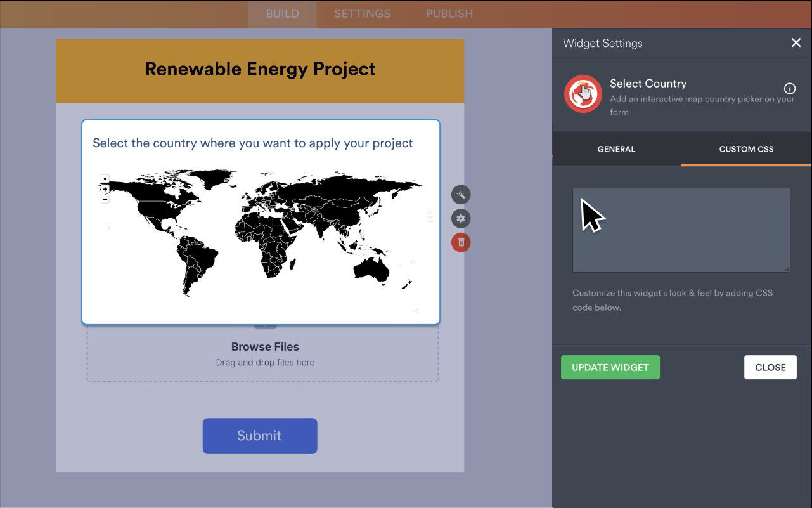This screenshot has width=812, height=508.
Task: Click the Select Country widget logo
Action: coord(583,93)
